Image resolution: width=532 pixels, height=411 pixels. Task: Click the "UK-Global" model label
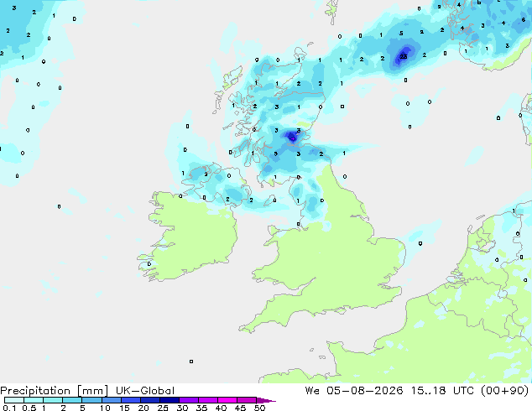145,391
